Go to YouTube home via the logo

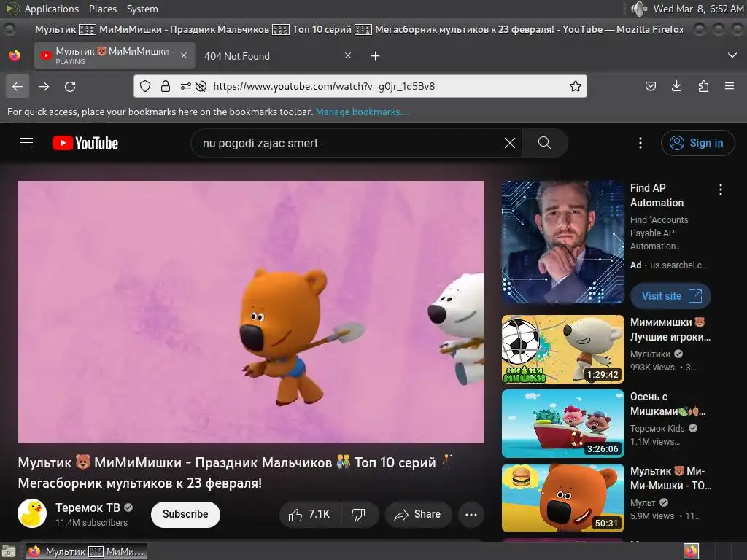coord(85,143)
